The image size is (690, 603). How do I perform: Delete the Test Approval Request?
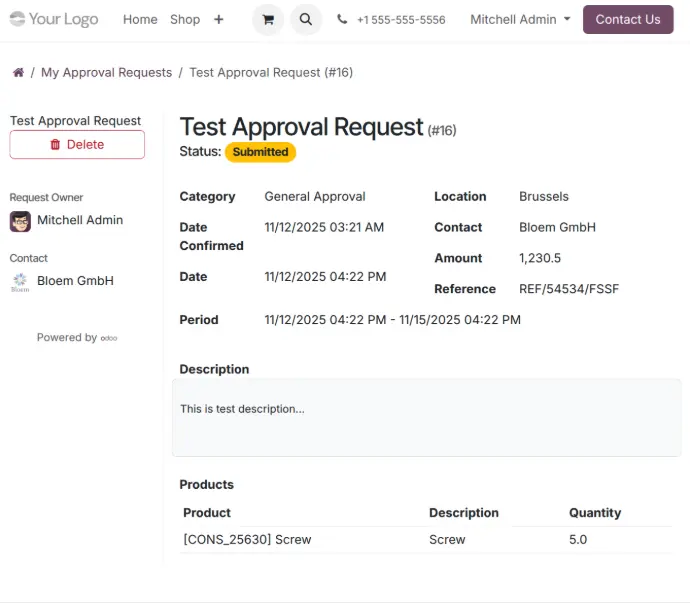pos(77,145)
